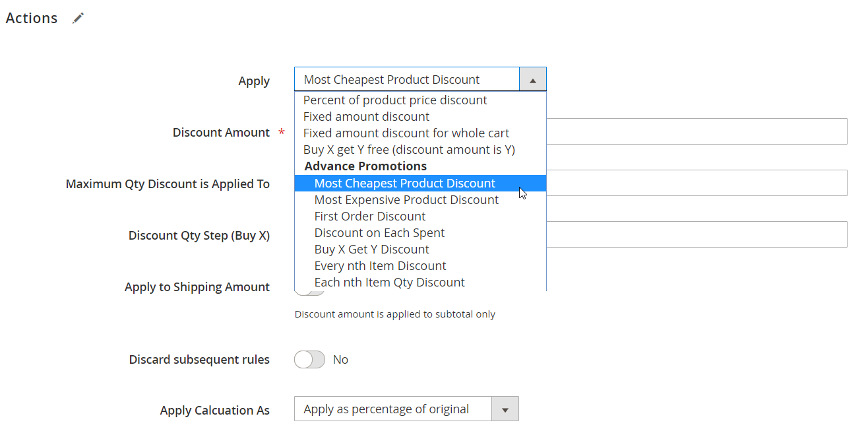The image size is (868, 441).
Task: Toggle the Discard subsequent rules switch
Action: [x=309, y=360]
